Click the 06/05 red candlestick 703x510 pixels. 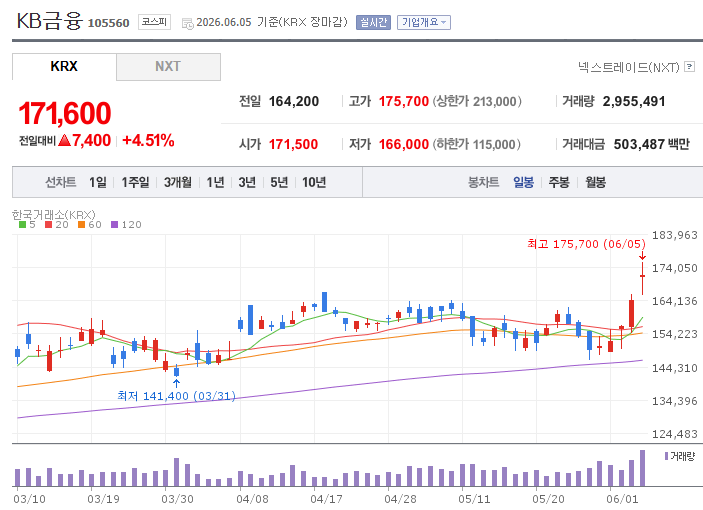click(642, 278)
